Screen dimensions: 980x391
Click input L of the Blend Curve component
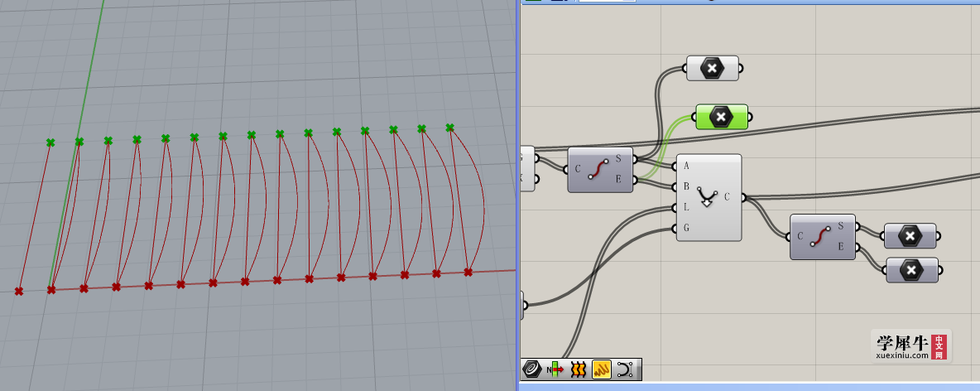[687, 207]
